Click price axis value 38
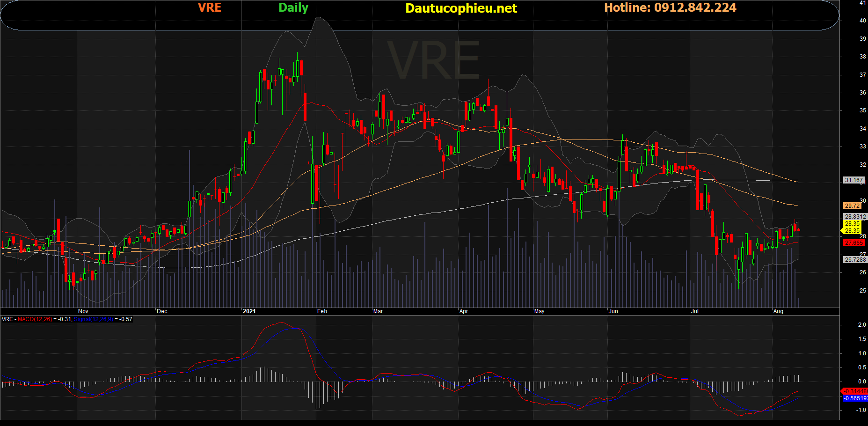This screenshot has width=868, height=426. pyautogui.click(x=862, y=57)
